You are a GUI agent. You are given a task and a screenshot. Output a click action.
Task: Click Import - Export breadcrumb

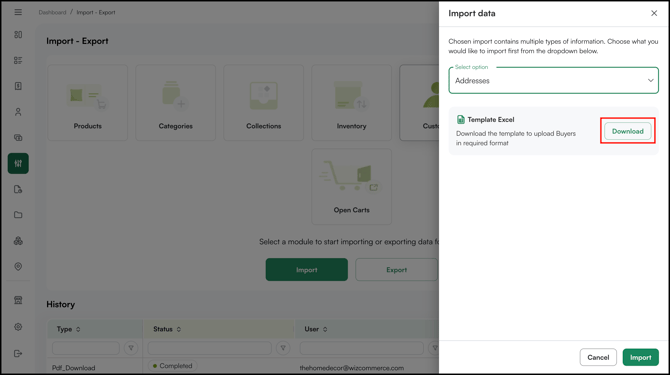point(96,12)
